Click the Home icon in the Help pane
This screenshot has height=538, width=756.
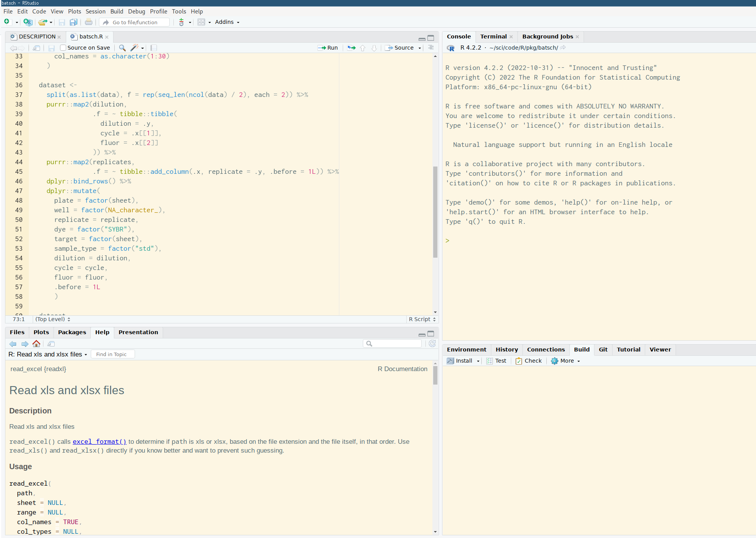tap(37, 344)
